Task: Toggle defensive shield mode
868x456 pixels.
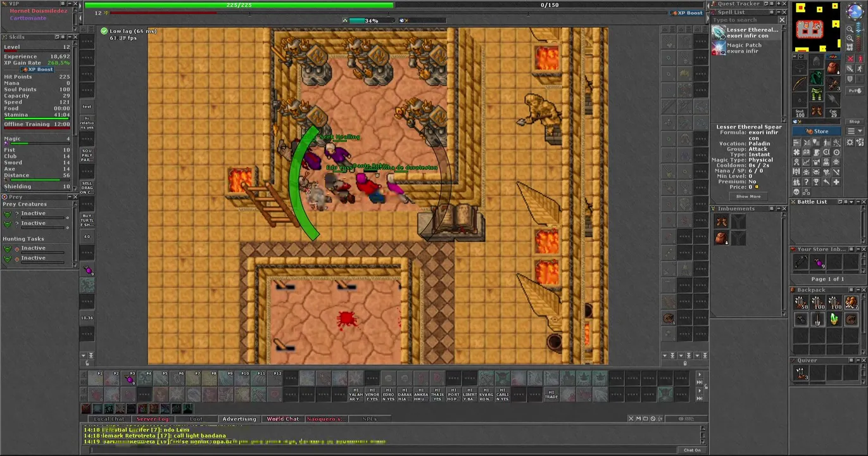Action: 850,78
